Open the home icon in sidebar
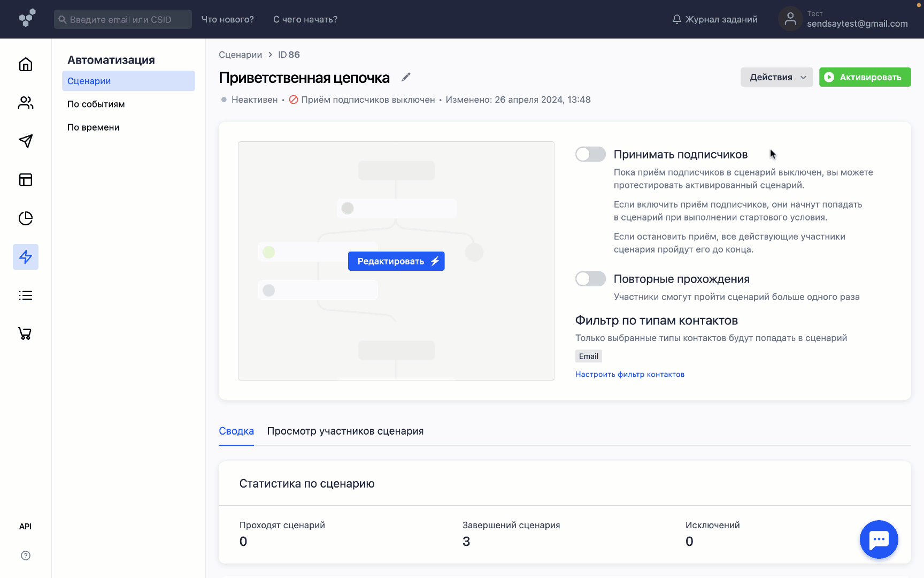Screen dimensions: 924x578 tap(26, 65)
